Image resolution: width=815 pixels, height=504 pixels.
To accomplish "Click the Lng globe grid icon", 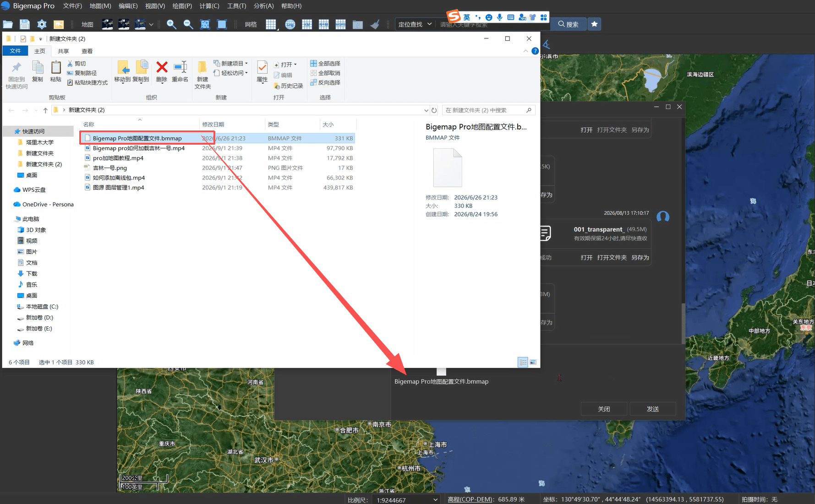I will coord(290,24).
